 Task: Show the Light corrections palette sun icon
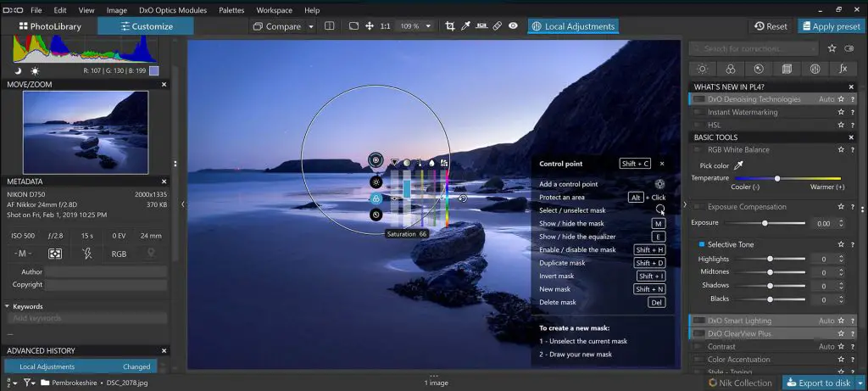tap(702, 69)
